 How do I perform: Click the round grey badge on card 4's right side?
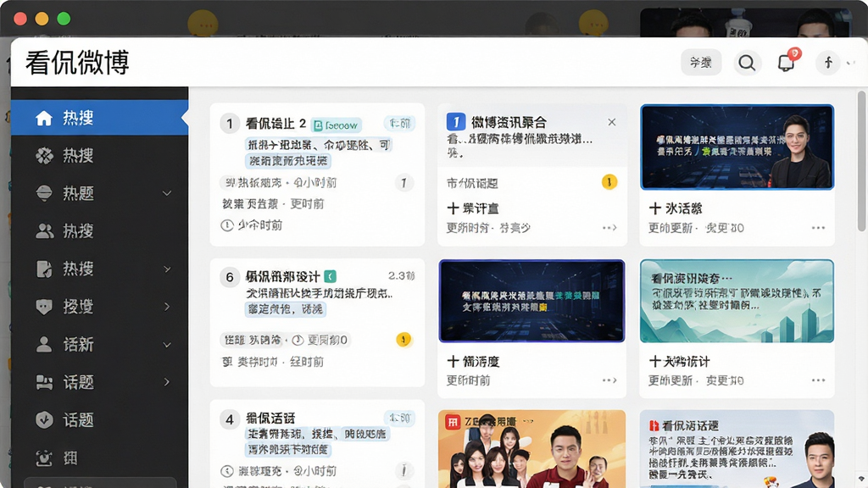pos(404,471)
